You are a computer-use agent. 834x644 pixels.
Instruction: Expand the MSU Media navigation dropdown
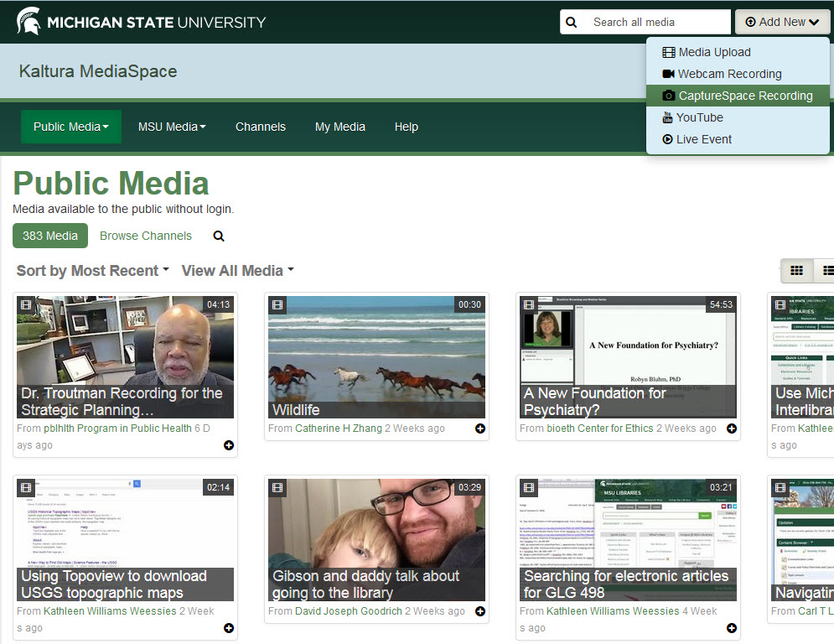pyautogui.click(x=172, y=127)
